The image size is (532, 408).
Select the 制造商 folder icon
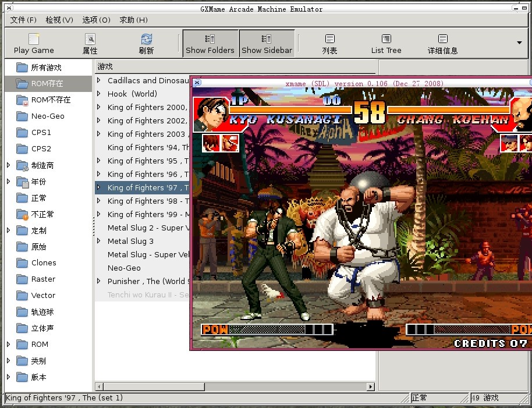point(22,165)
